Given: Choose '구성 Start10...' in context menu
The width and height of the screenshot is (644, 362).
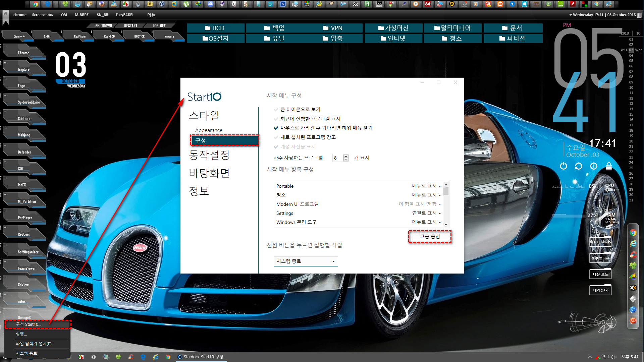Looking at the screenshot, I should click(38, 324).
